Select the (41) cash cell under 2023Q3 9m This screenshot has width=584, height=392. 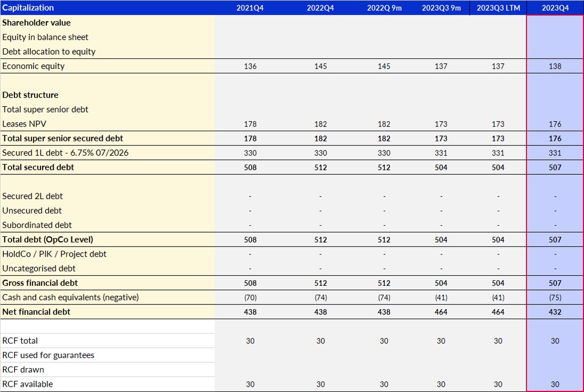click(441, 297)
